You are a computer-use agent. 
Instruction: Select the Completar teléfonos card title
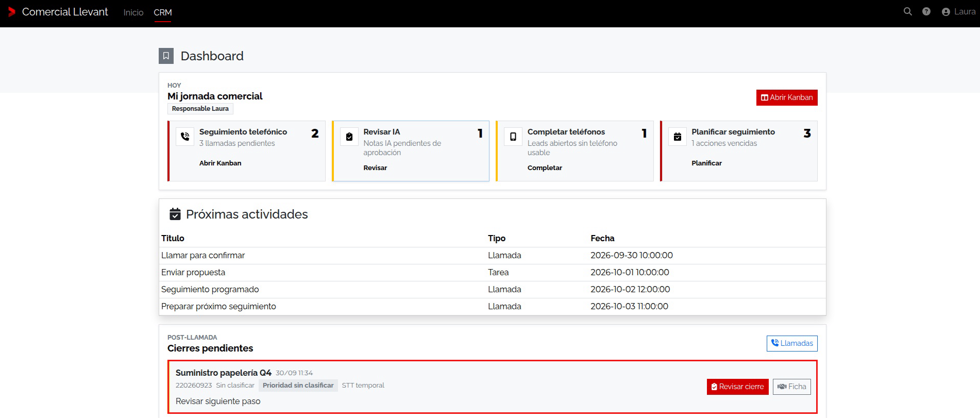pos(566,132)
